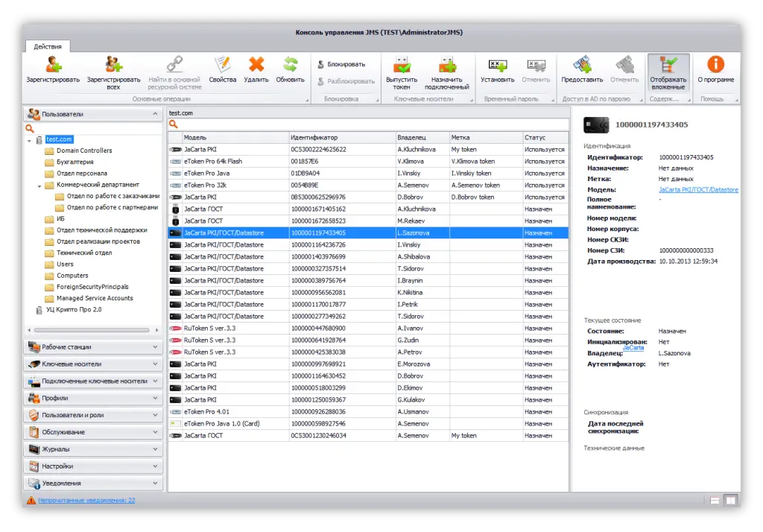
Task: Click the warning icon in status bar
Action: 31,501
